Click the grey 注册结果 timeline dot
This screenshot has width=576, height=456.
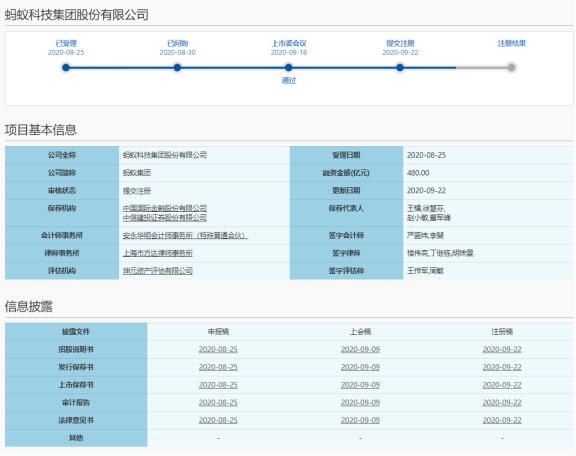pos(511,68)
